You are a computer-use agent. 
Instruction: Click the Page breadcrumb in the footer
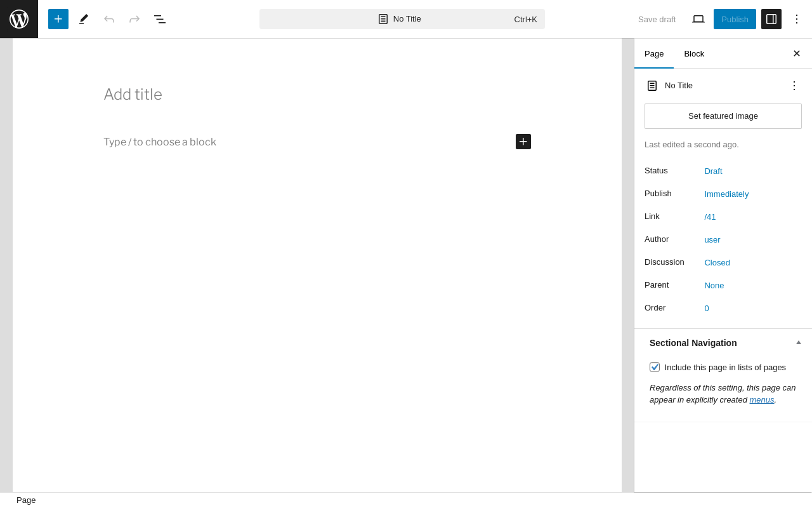tap(26, 500)
